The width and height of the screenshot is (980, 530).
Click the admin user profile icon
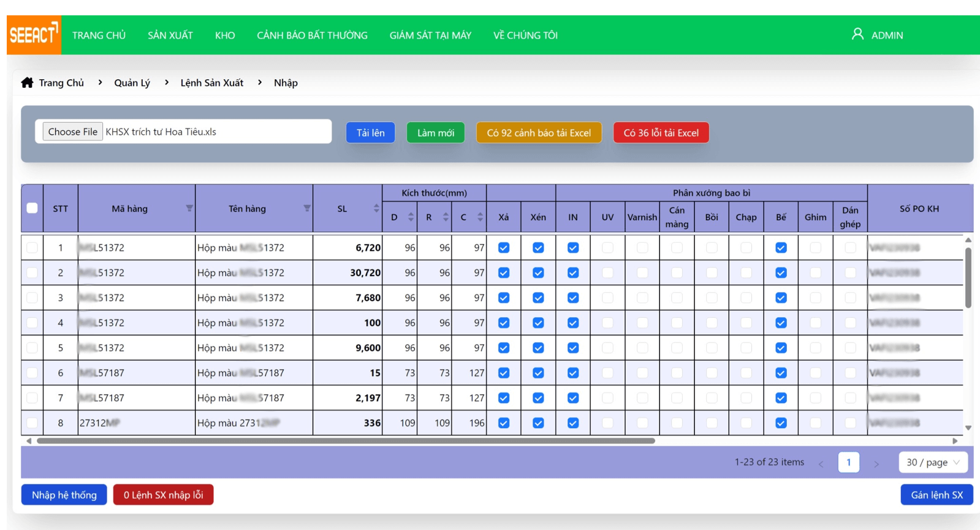(x=857, y=34)
